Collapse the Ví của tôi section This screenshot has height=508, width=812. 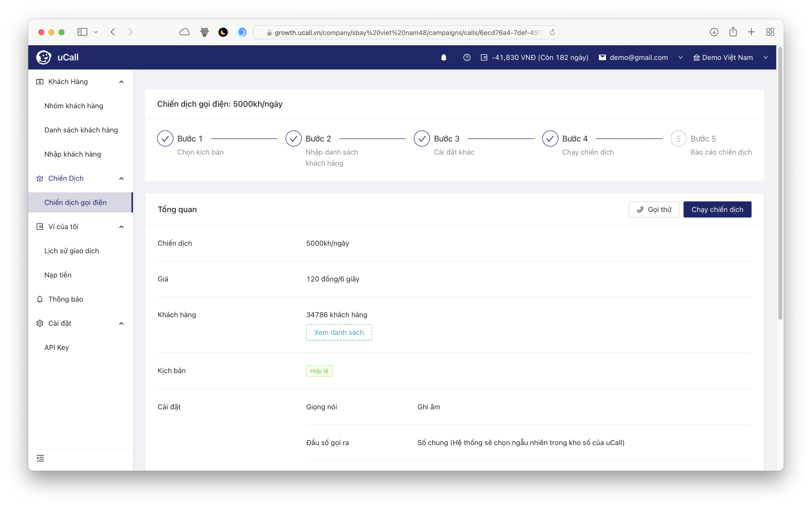click(121, 227)
